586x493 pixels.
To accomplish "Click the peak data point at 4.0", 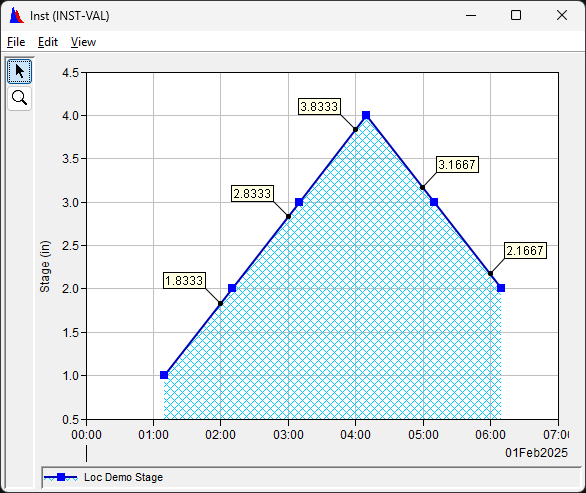I will point(366,115).
